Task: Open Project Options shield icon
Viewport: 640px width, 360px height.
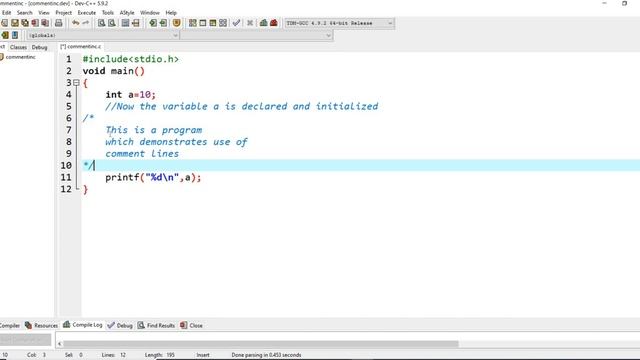Action: click(176, 23)
